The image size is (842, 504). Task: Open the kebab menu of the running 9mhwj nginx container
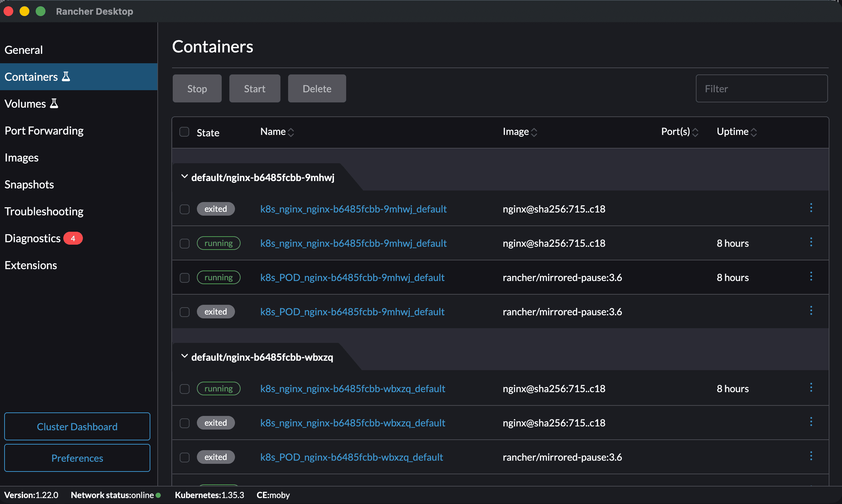coord(811,242)
